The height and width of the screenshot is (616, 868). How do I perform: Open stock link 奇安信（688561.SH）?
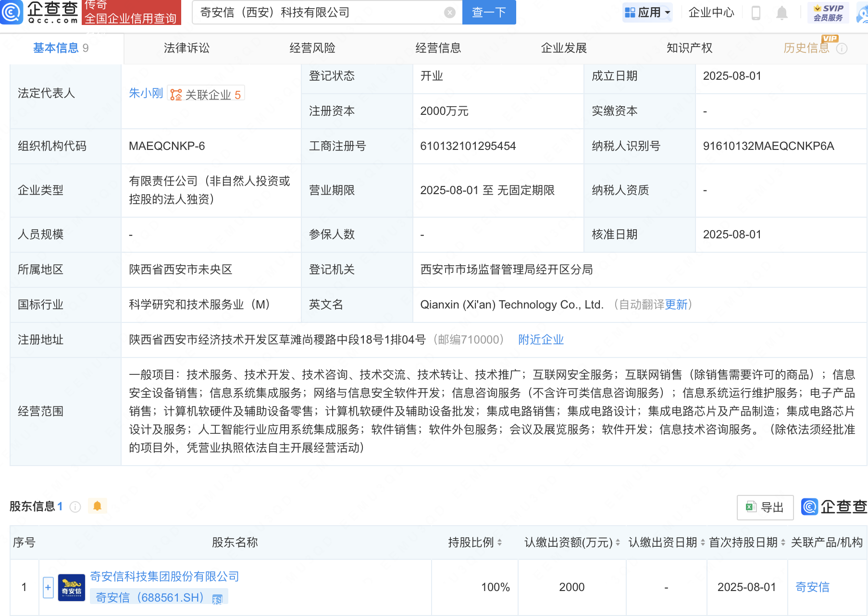click(149, 597)
